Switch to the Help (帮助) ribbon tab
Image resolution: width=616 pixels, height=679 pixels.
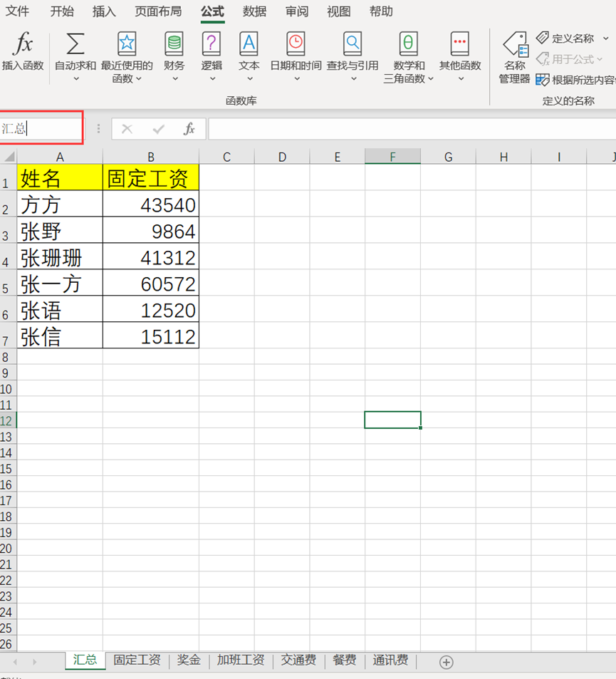coord(381,11)
